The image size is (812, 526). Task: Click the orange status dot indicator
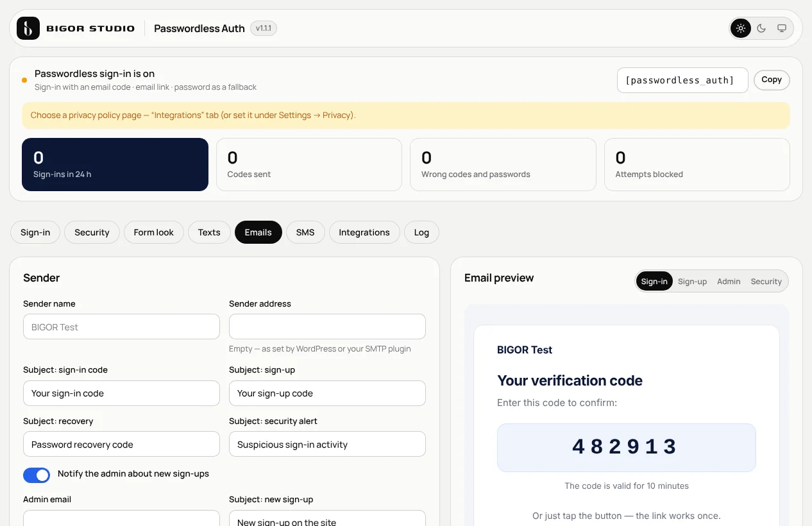point(24,80)
